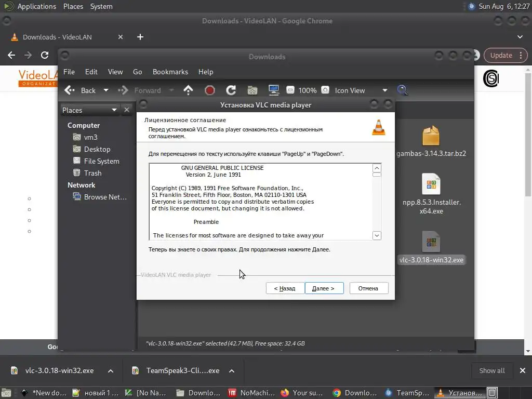Viewport: 532px width, 399px height.
Task: Click the Home folder icon in toolbar
Action: tap(252, 90)
